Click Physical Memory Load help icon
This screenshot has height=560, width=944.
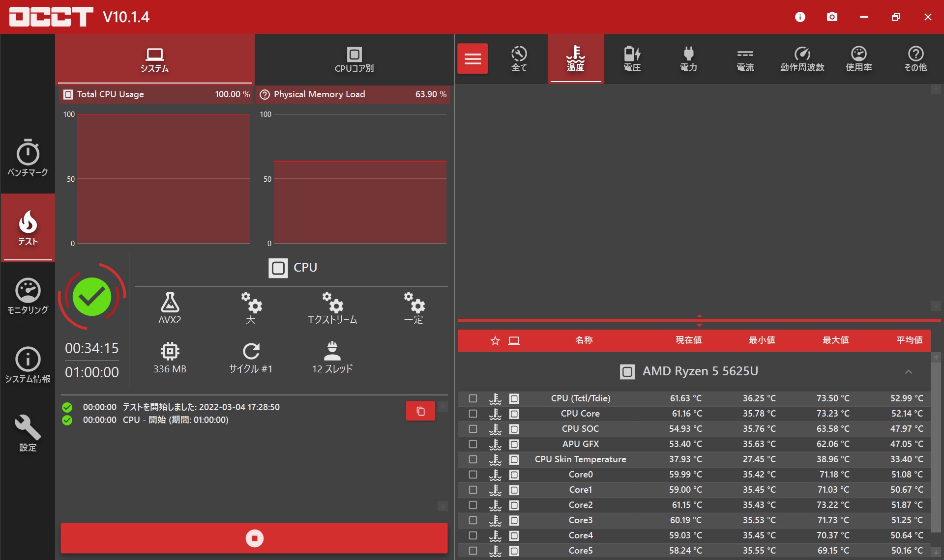(265, 94)
